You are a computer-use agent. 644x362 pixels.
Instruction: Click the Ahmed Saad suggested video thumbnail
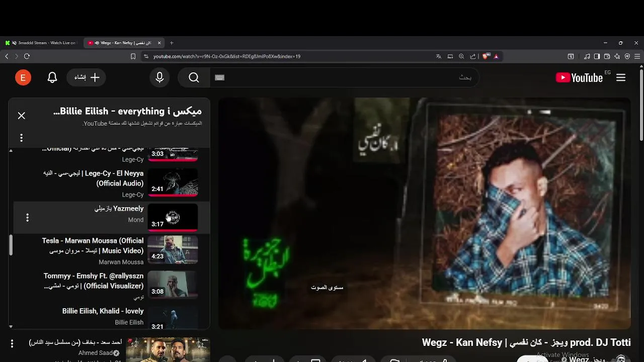point(168,349)
